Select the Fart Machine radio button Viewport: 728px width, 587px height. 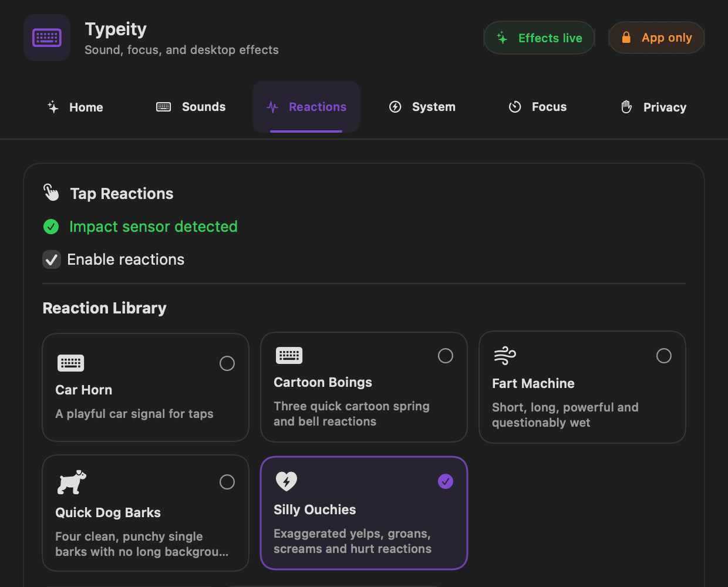(664, 356)
